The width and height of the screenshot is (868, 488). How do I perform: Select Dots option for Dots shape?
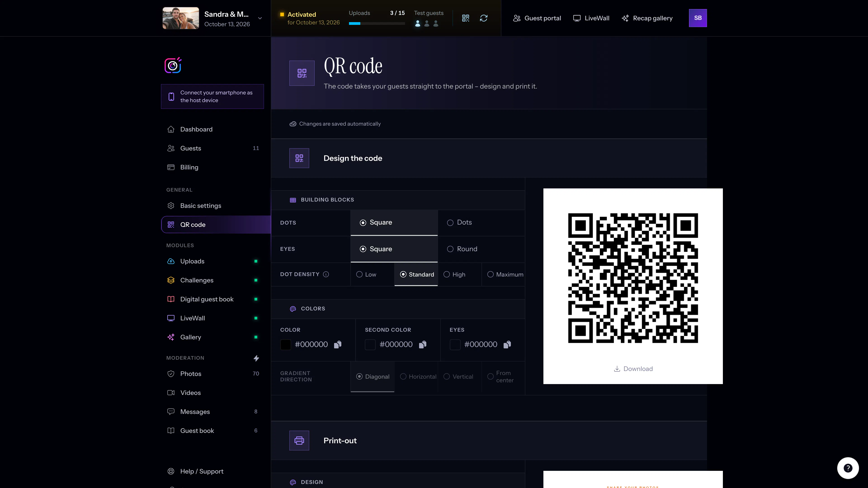coord(481,223)
